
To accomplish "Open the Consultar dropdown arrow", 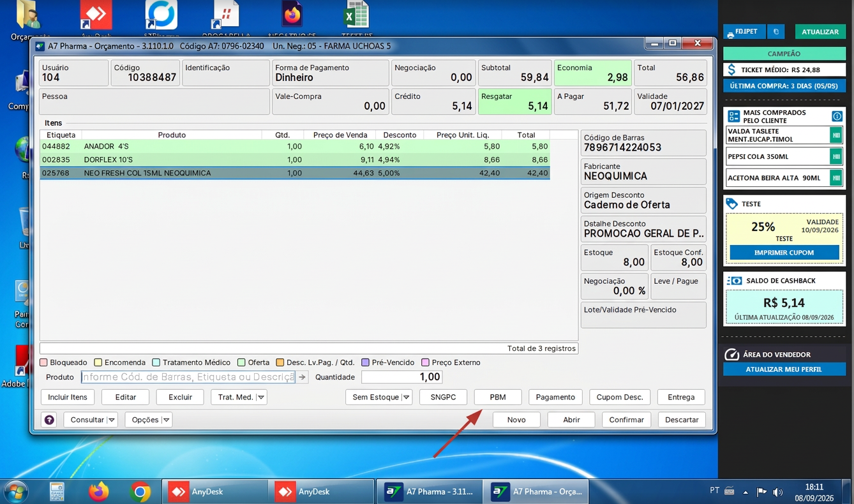I will click(x=112, y=420).
